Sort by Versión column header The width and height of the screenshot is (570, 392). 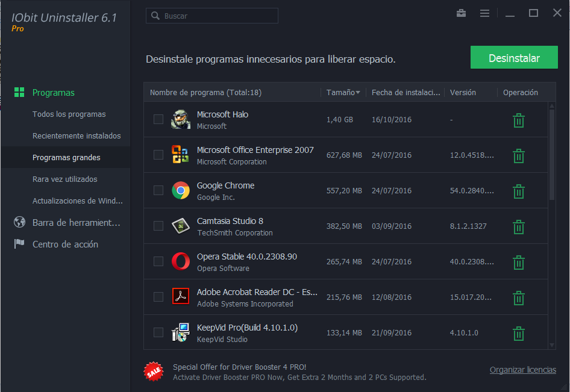(463, 93)
